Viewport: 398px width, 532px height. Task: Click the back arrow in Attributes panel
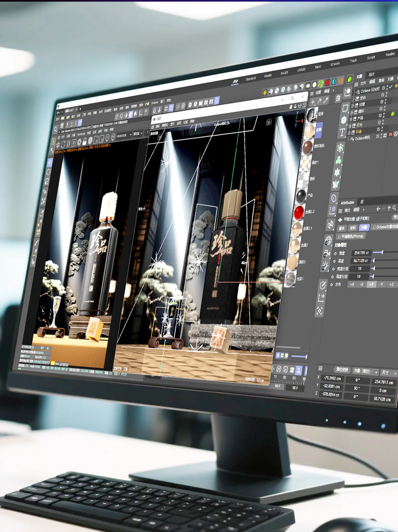(x=378, y=209)
